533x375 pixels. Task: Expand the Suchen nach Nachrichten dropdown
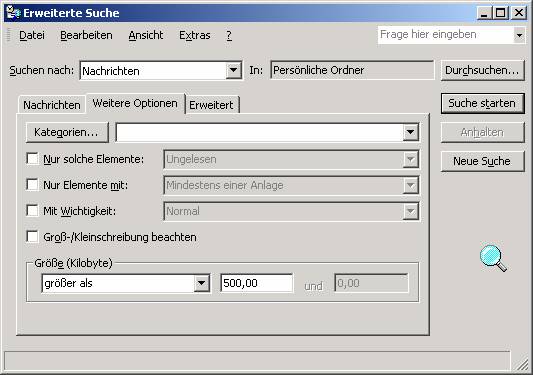pyautogui.click(x=233, y=70)
